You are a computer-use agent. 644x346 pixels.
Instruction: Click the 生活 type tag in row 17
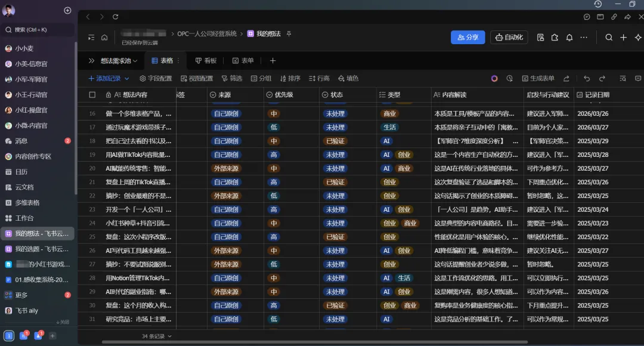click(390, 128)
